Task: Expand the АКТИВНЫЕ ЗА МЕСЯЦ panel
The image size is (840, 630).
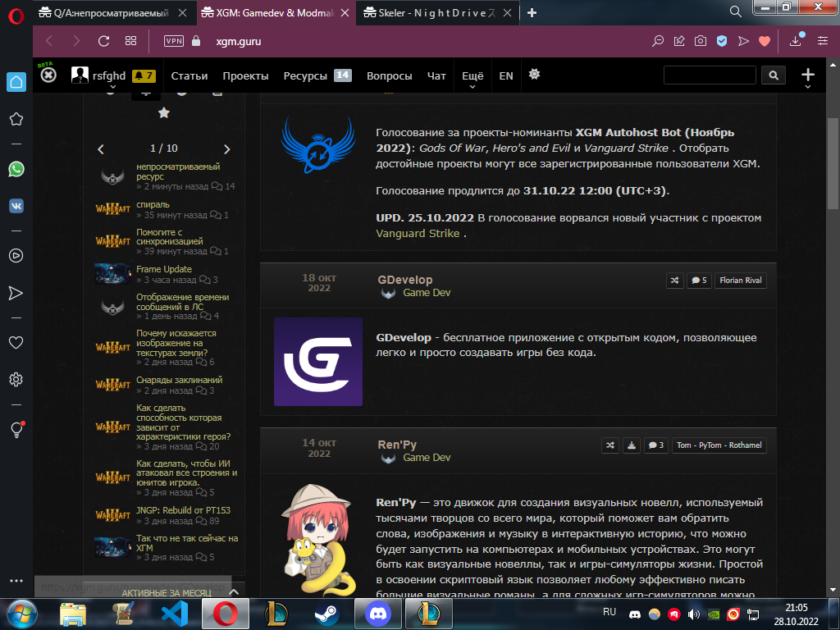Action: tap(234, 592)
